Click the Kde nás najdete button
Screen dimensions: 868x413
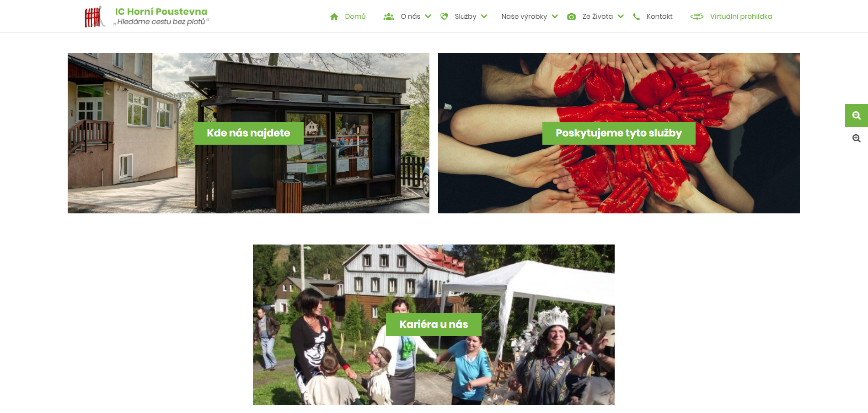coord(248,133)
